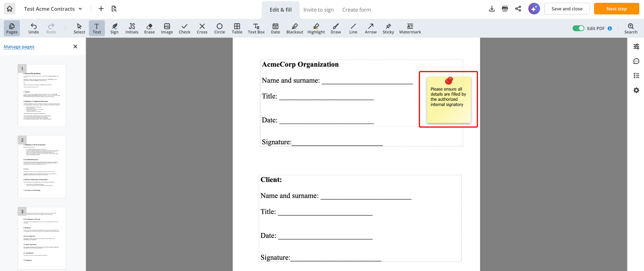The height and width of the screenshot is (271, 644).
Task: Print the document
Action: point(505,9)
